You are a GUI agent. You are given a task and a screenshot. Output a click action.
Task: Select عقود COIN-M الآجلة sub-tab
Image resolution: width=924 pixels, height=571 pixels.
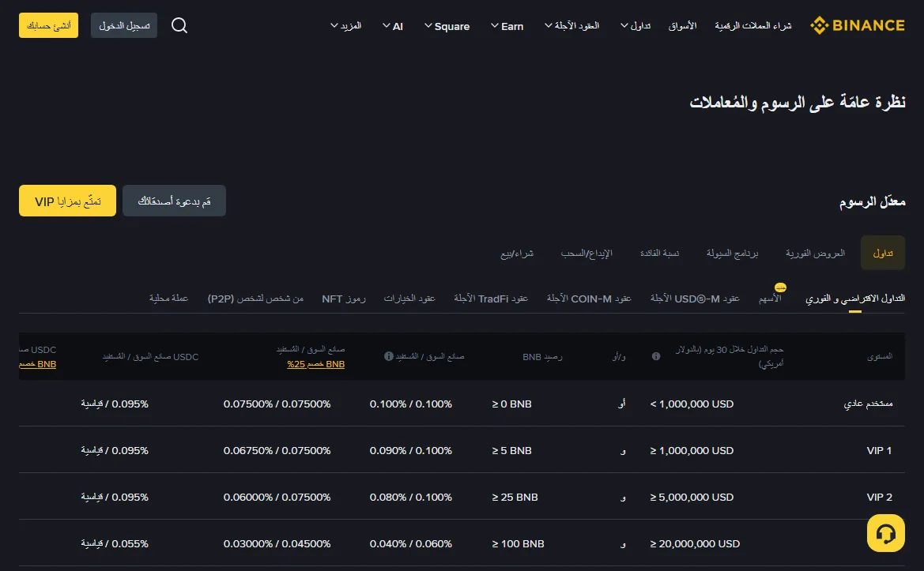pos(589,299)
